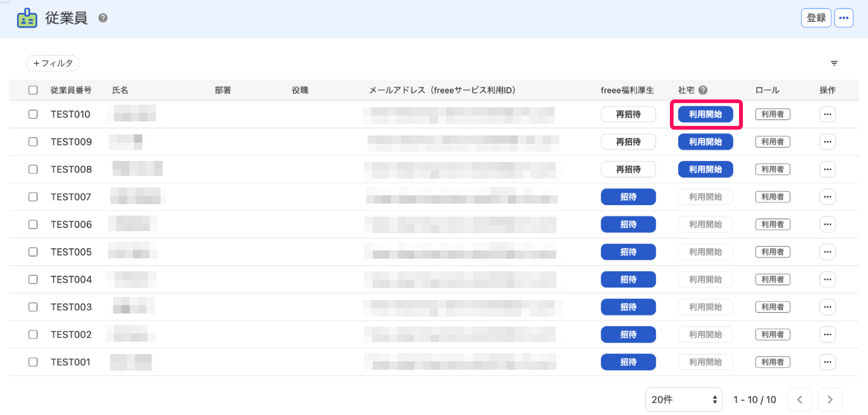This screenshot has height=415, width=868.
Task: Click 利用開始 for TEST009
Action: [705, 142]
